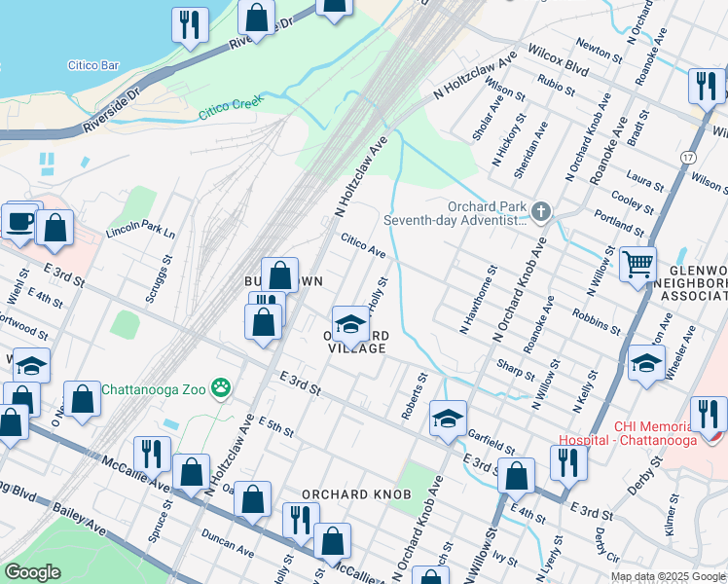Viewport: 728px width, 584px height.
Task: Select shopping bag pin at N Holtzclaw and McCallie
Action: pyautogui.click(x=192, y=474)
